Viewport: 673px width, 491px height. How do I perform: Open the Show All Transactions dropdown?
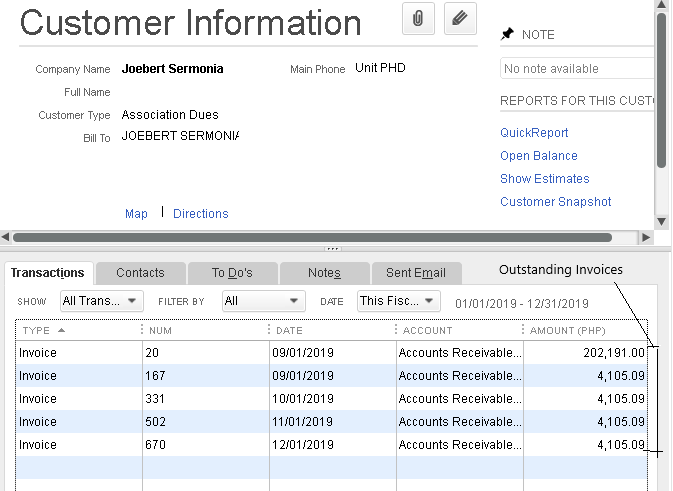coord(102,301)
